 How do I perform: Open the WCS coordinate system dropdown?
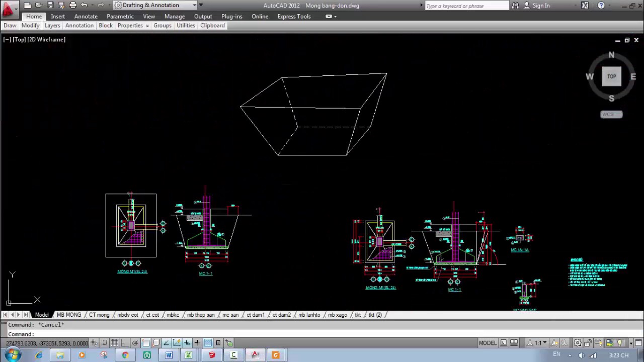tap(611, 114)
